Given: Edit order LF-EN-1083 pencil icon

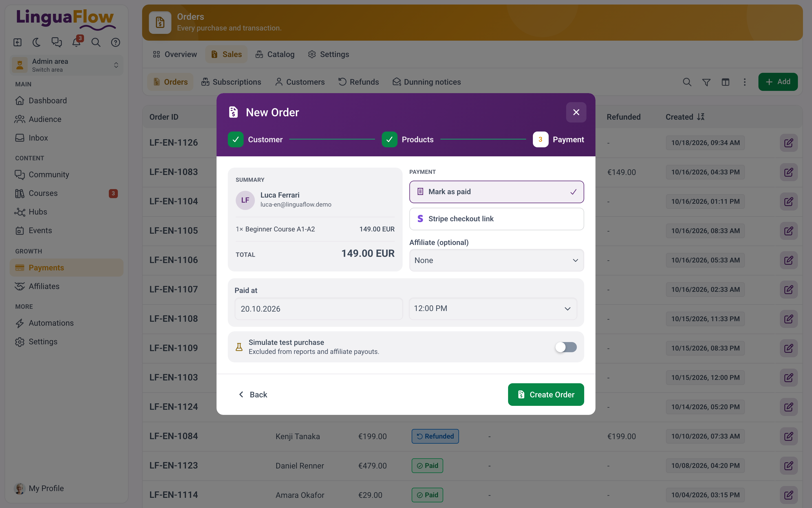Looking at the screenshot, I should coord(789,172).
